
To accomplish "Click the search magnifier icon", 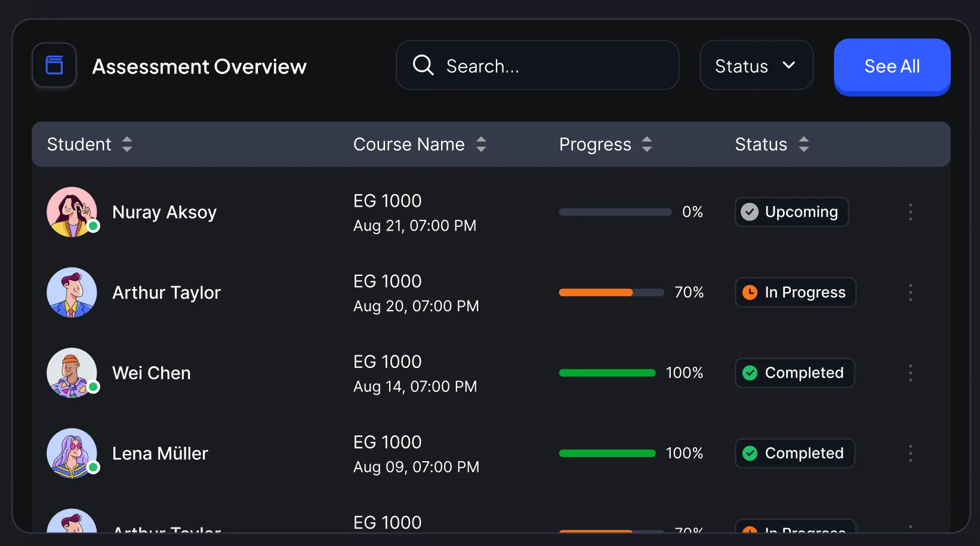I will tap(423, 65).
